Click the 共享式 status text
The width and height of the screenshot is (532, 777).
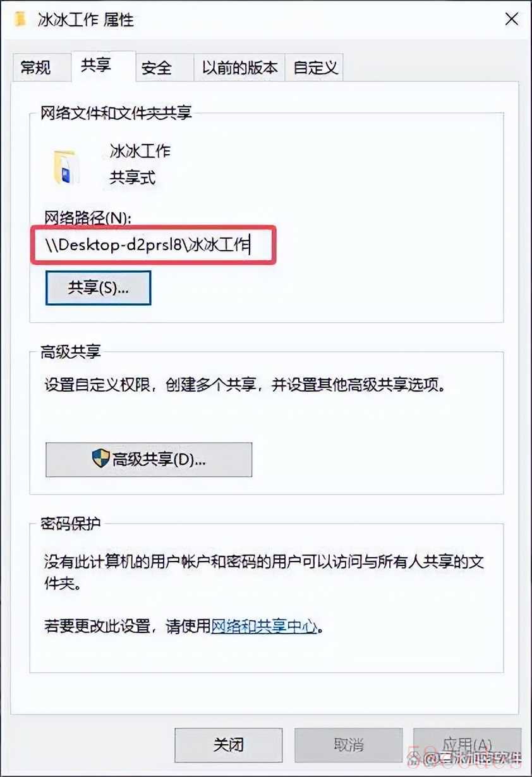coord(133,178)
